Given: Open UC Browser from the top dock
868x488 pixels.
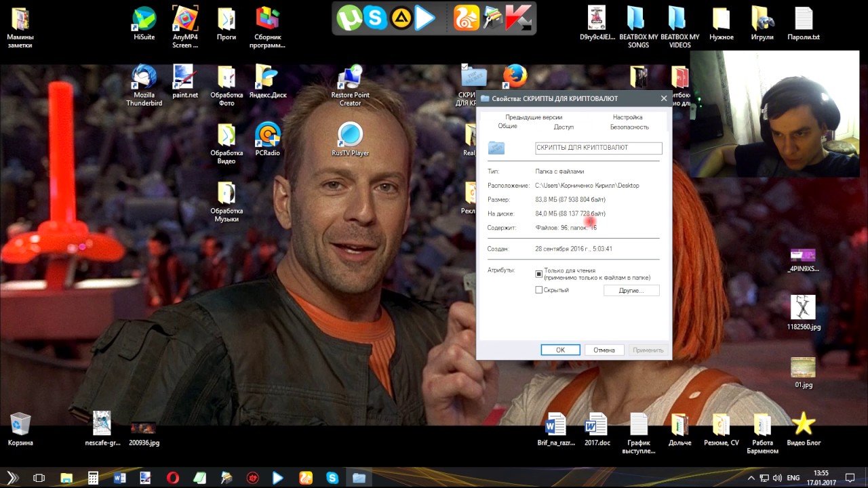Looking at the screenshot, I should pyautogui.click(x=467, y=18).
